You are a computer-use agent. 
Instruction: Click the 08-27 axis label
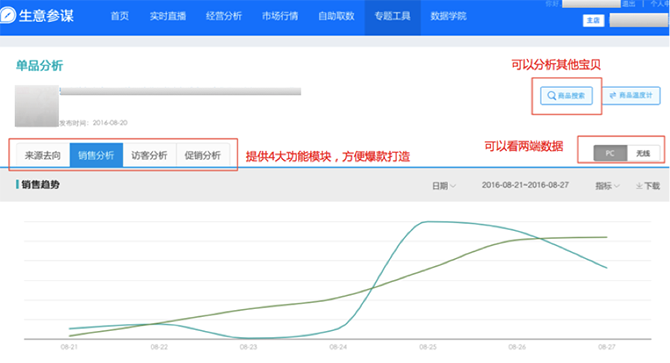pyautogui.click(x=607, y=347)
